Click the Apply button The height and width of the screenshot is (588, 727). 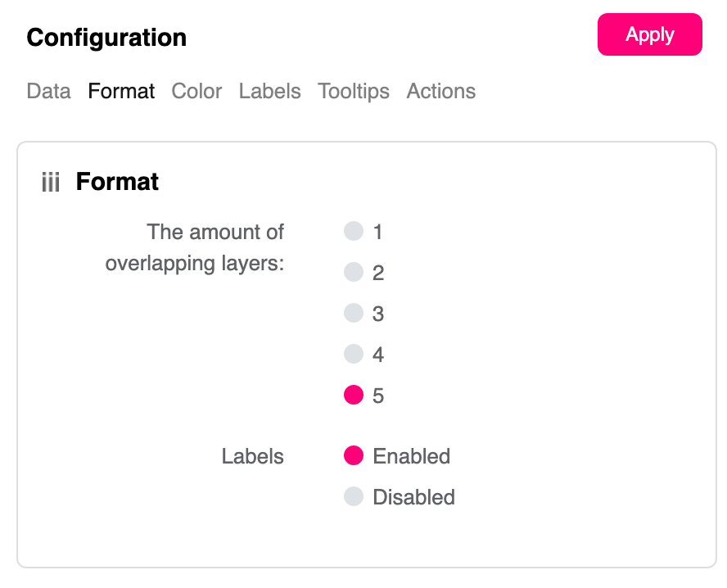(x=649, y=34)
